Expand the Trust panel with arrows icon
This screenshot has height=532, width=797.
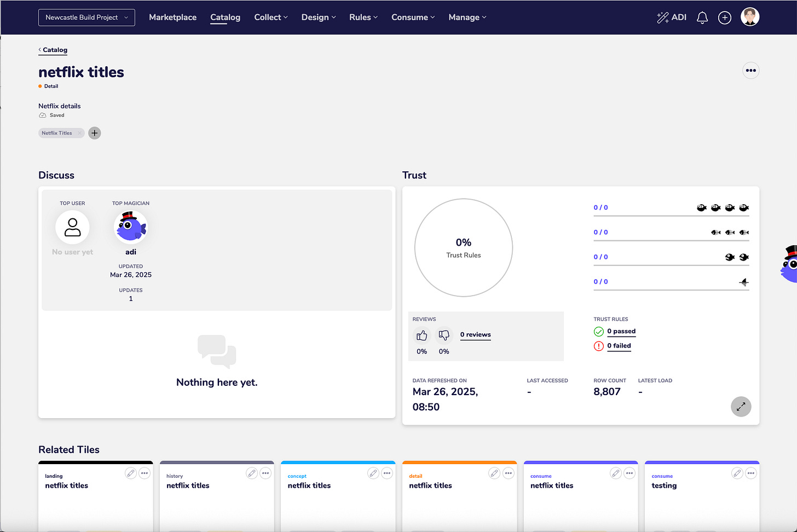tap(741, 407)
